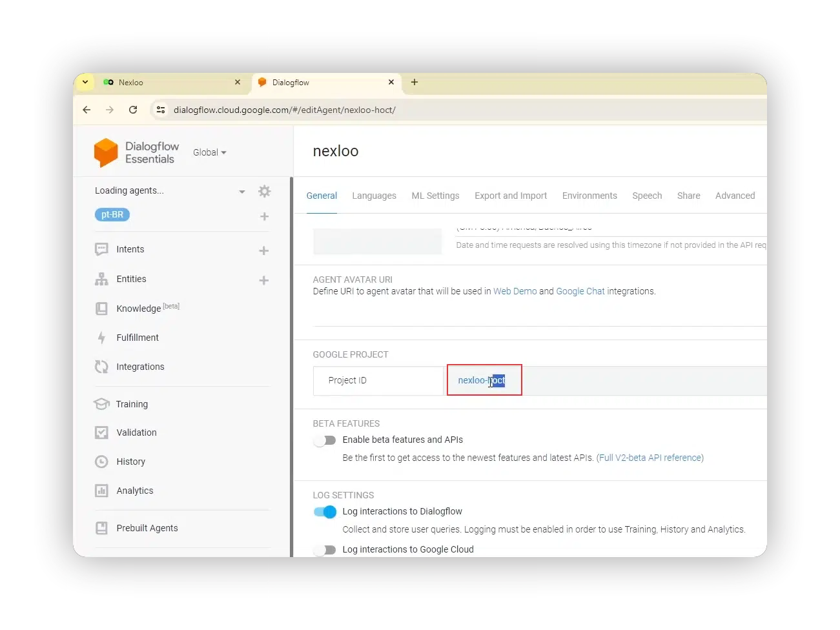This screenshot has height=630, width=840.
Task: Open History in the sidebar
Action: click(130, 462)
